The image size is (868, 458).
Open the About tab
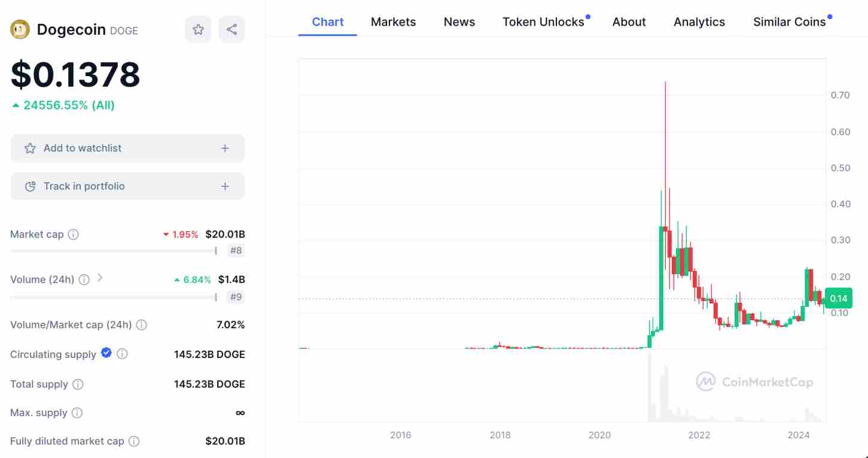tap(629, 22)
